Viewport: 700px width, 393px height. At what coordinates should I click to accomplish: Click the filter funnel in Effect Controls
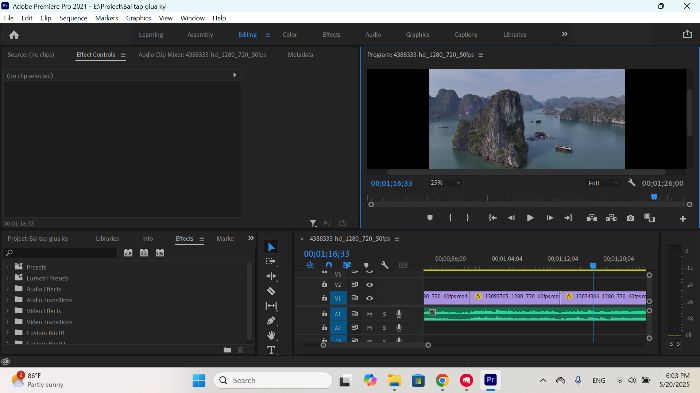313,223
